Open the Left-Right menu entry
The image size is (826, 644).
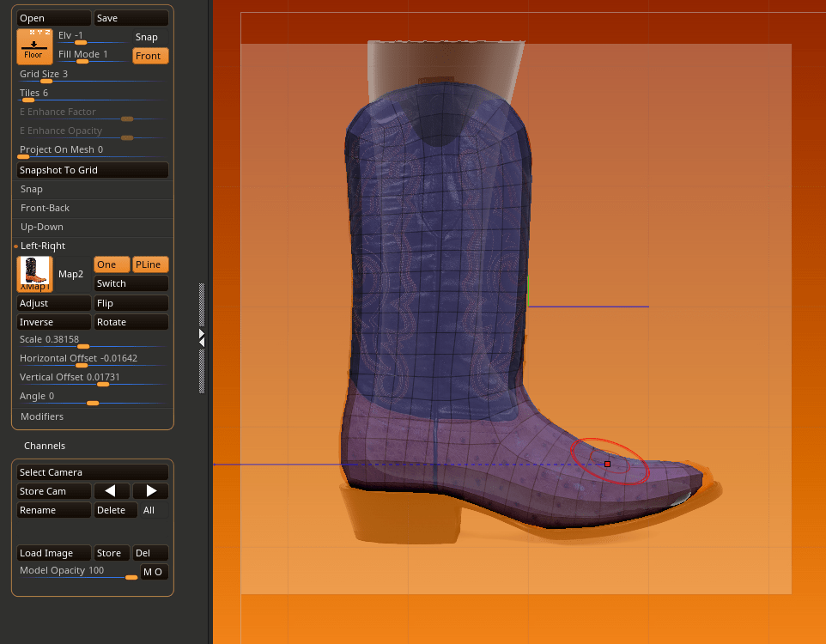click(45, 245)
